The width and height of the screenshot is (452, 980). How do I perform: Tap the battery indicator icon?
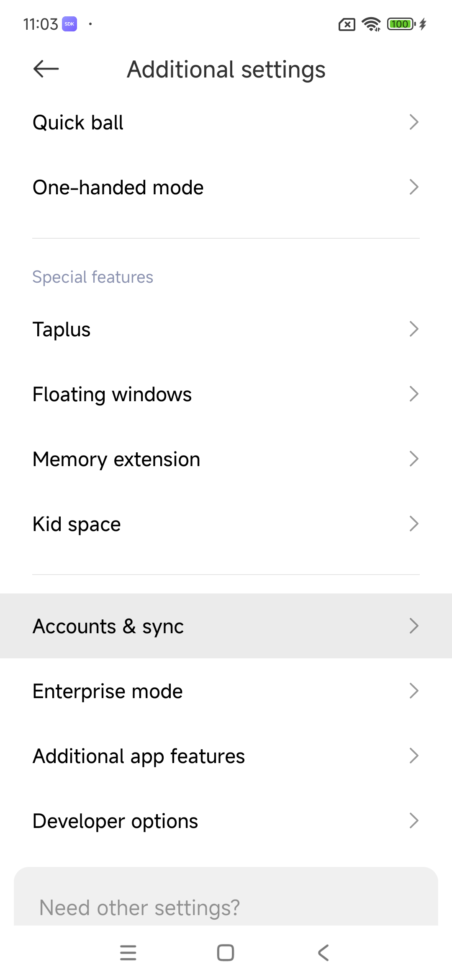tap(401, 24)
